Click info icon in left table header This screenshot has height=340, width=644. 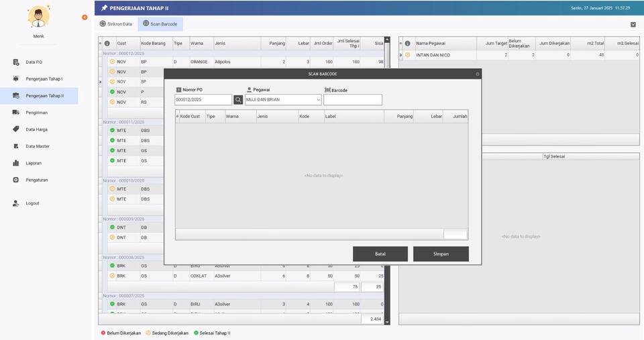tap(107, 43)
